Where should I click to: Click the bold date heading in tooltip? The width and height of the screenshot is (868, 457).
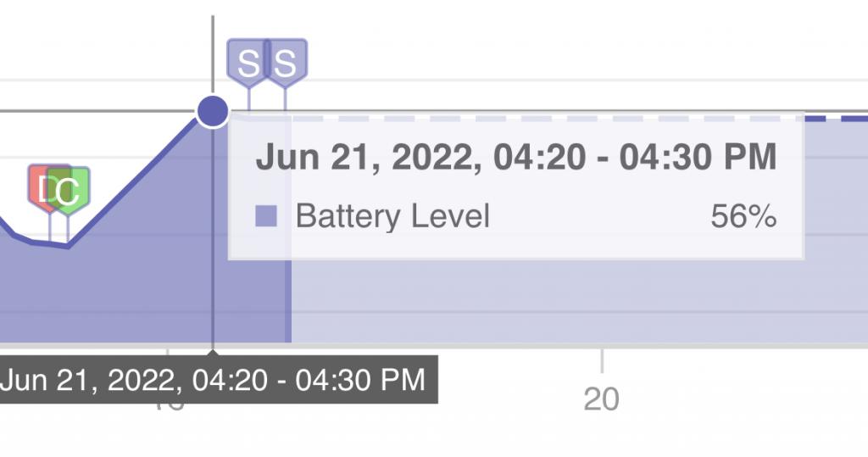[516, 157]
